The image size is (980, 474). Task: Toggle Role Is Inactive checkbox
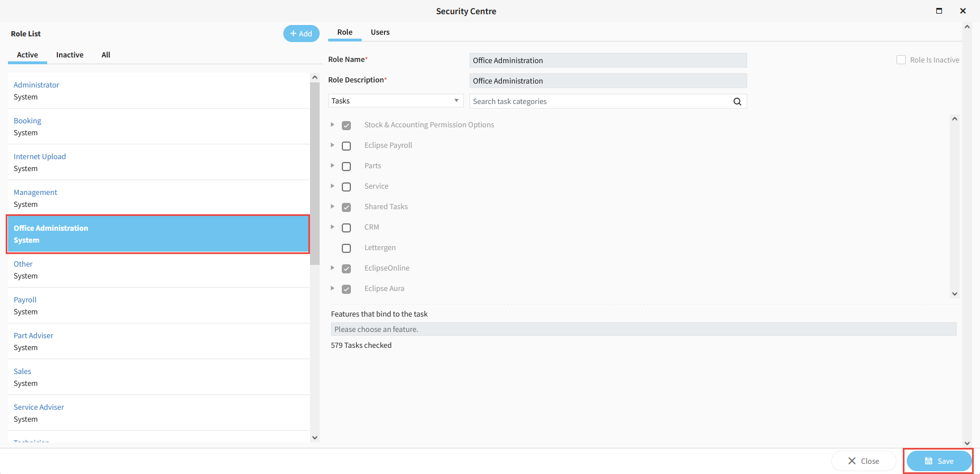click(x=901, y=60)
